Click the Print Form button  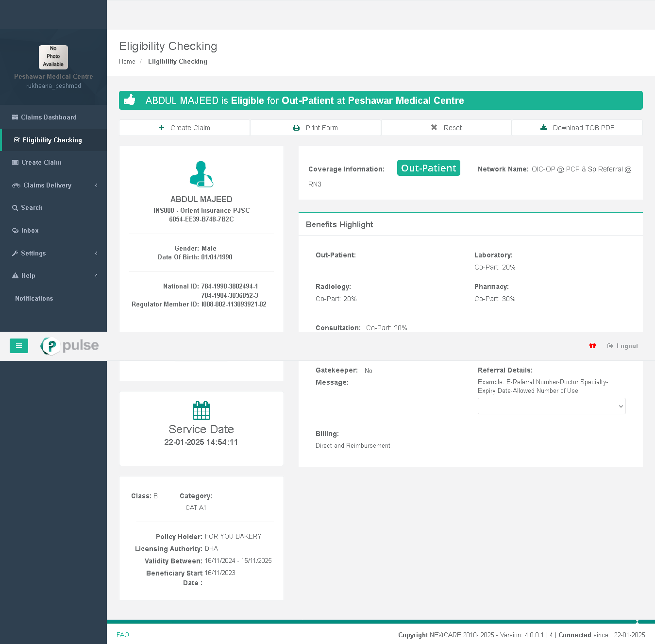[x=316, y=128]
